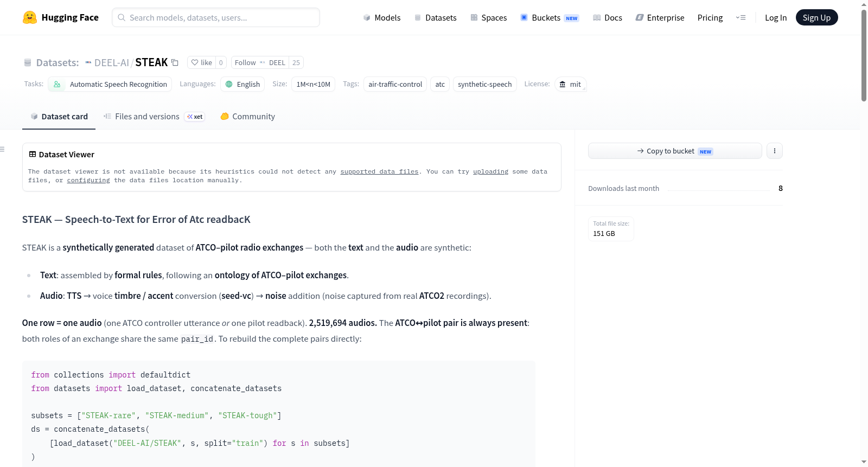Open Models in the top navigation
This screenshot has width=868, height=467.
[382, 17]
